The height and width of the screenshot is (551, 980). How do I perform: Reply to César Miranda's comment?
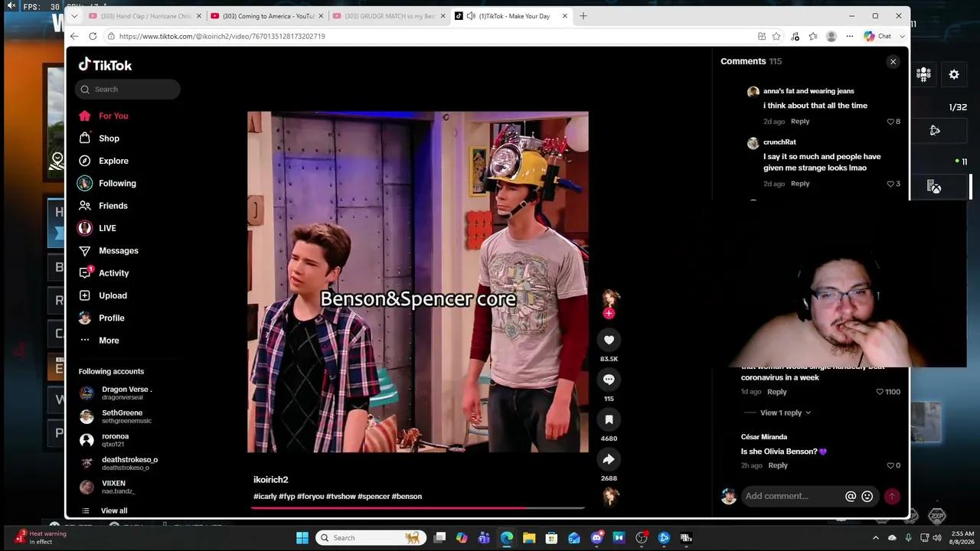778,465
